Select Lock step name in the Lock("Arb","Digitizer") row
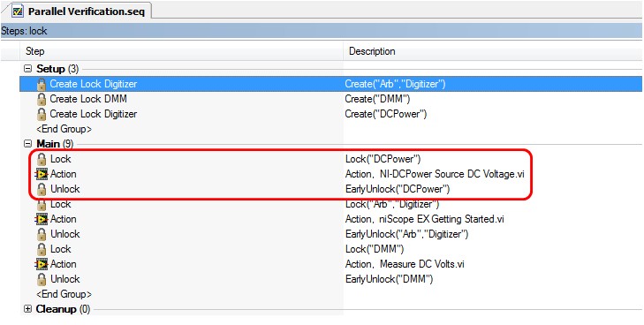Viewport: 644px width, 325px height. click(x=60, y=204)
